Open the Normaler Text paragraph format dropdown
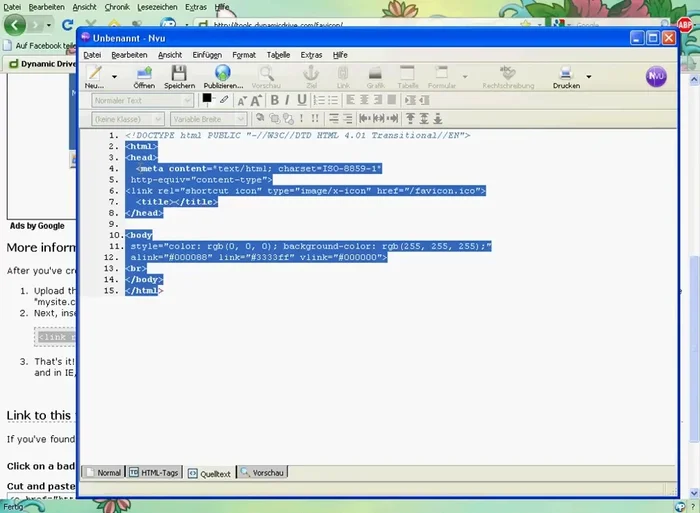700x513 pixels. pyautogui.click(x=142, y=100)
